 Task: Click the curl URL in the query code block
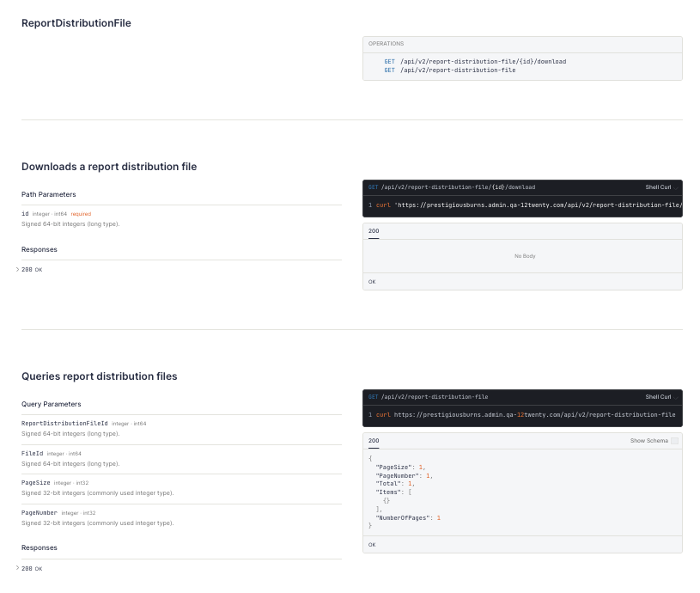point(534,415)
